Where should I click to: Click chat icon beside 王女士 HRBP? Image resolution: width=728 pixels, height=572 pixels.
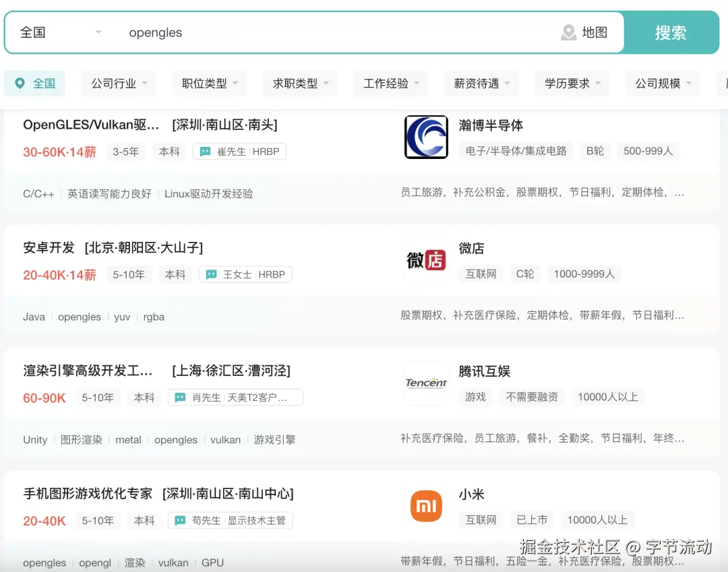point(210,274)
